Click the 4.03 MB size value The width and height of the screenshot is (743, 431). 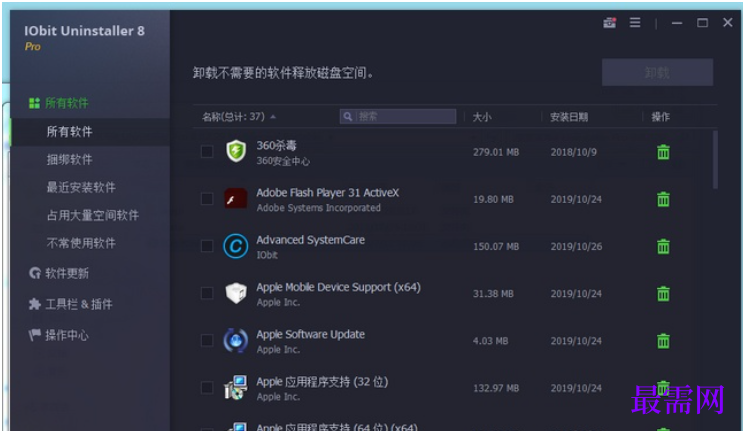coord(490,341)
